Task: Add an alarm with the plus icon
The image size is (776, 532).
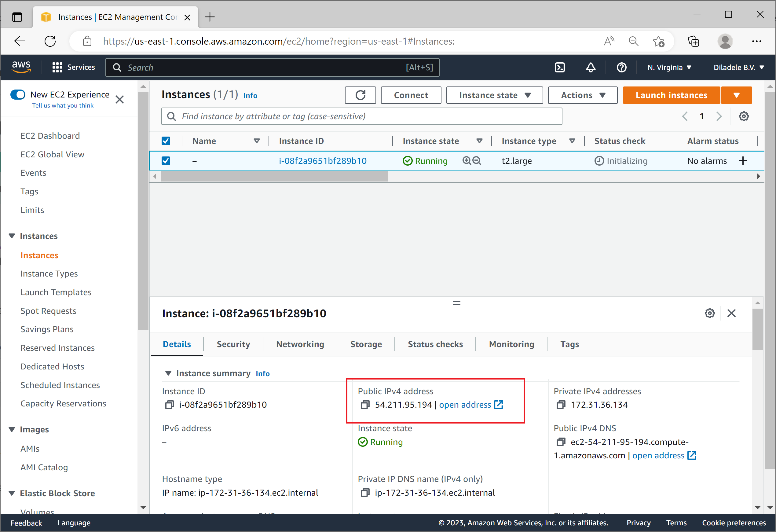Action: 743,161
